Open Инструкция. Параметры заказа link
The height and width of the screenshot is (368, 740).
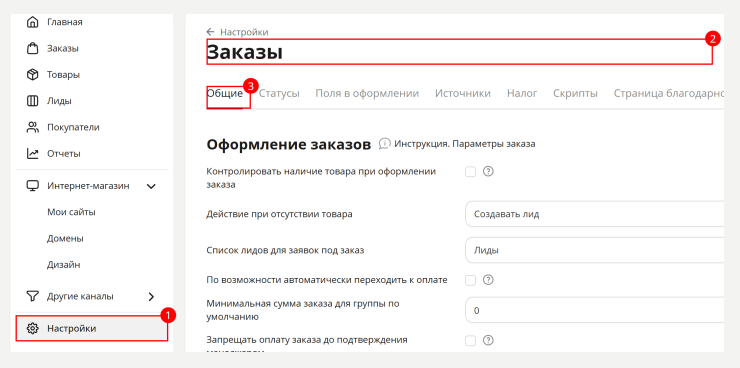tap(465, 144)
